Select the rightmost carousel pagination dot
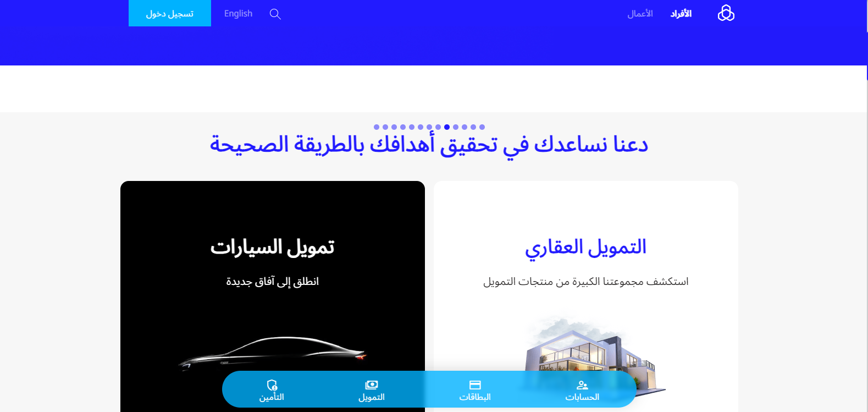868x412 pixels. [x=482, y=127]
